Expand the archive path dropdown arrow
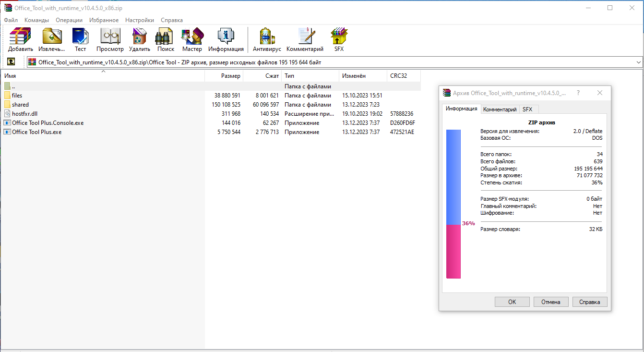 tap(638, 62)
